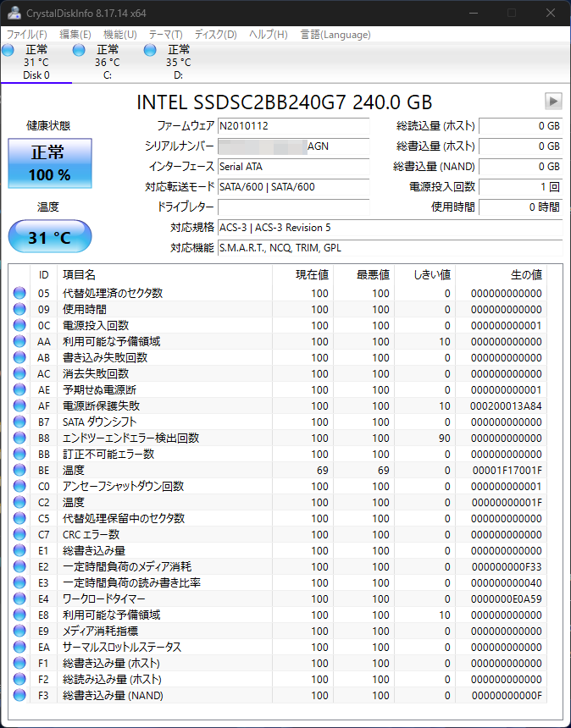The width and height of the screenshot is (571, 728).
Task: Click status orb for row AB 書き込み失敗回数
Action: pos(19,357)
